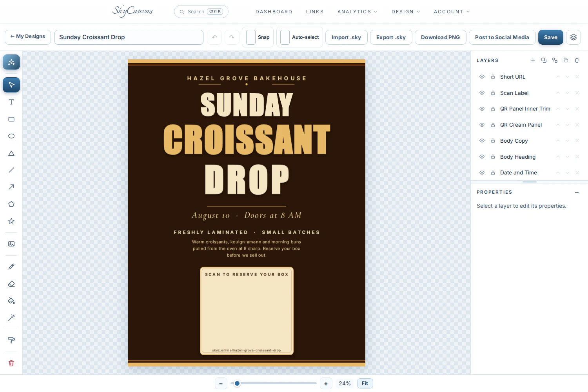Select the AI magic sparkle tool
Screen dimensions: 588x392
tap(11, 62)
